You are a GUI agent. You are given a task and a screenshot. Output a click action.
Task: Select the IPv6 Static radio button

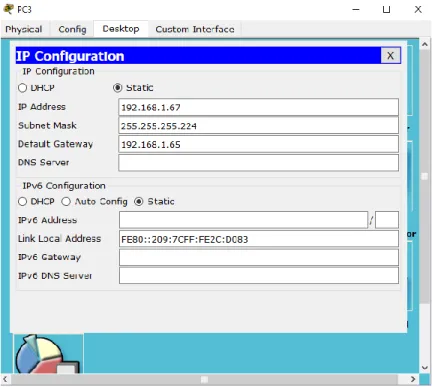pyautogui.click(x=139, y=202)
